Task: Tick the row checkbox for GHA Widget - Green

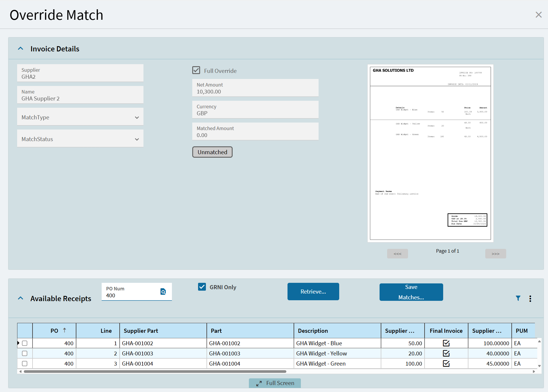Action: pos(25,364)
